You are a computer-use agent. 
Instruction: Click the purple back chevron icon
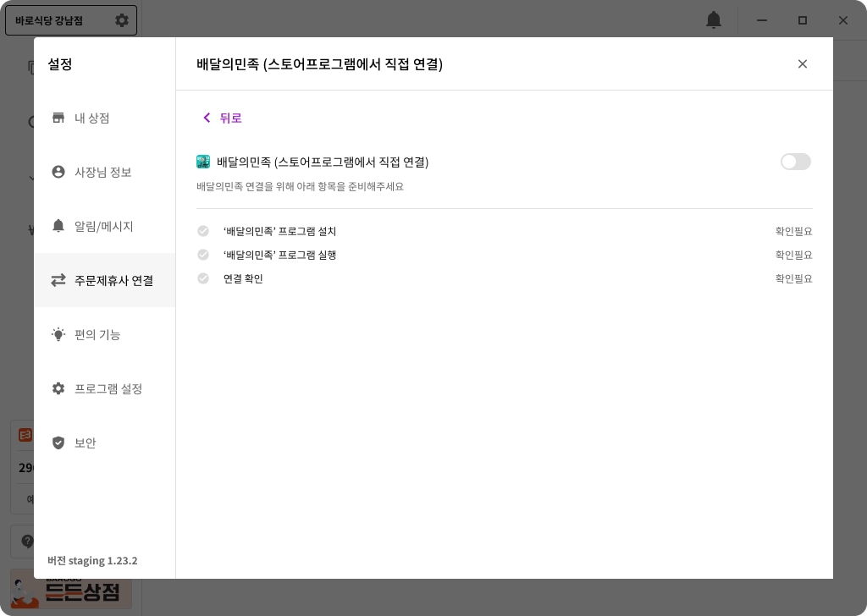click(207, 118)
